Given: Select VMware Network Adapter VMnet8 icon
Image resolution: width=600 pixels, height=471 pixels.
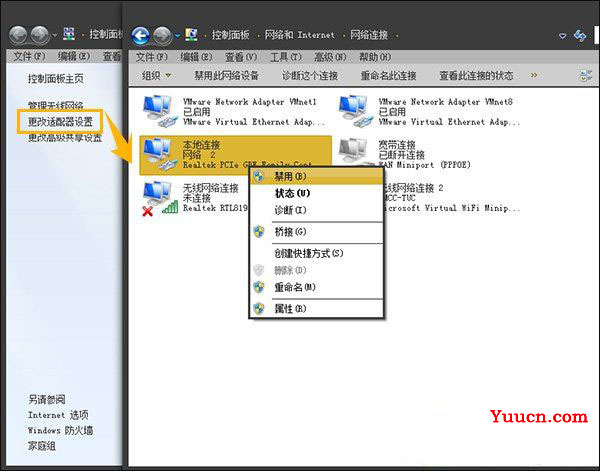Looking at the screenshot, I should (x=355, y=111).
